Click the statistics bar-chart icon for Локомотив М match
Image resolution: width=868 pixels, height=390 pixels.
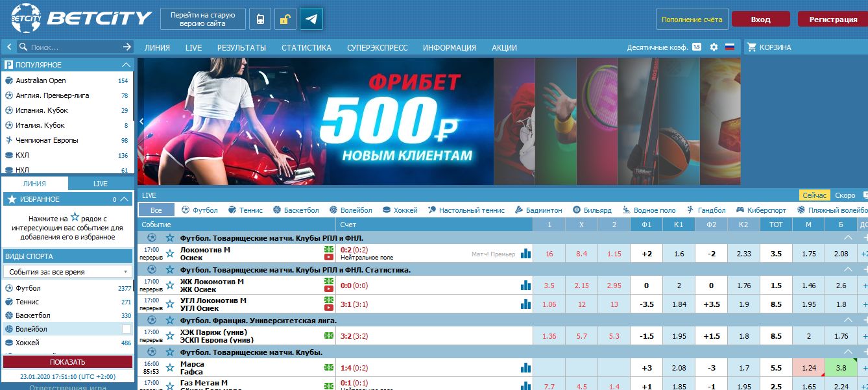pyautogui.click(x=526, y=253)
